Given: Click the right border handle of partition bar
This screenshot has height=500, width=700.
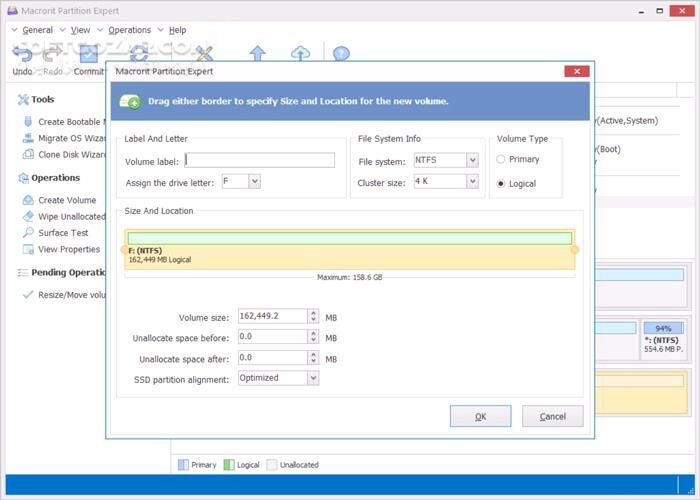Looking at the screenshot, I should point(575,250).
